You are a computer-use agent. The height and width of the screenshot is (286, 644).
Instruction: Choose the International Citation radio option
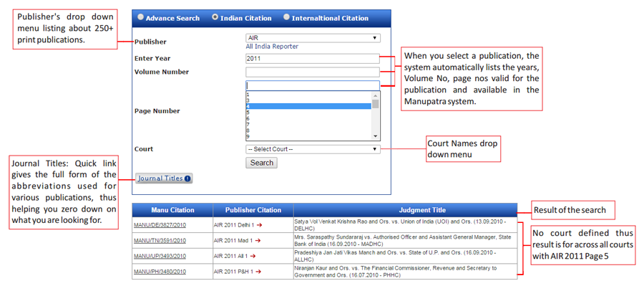click(287, 18)
